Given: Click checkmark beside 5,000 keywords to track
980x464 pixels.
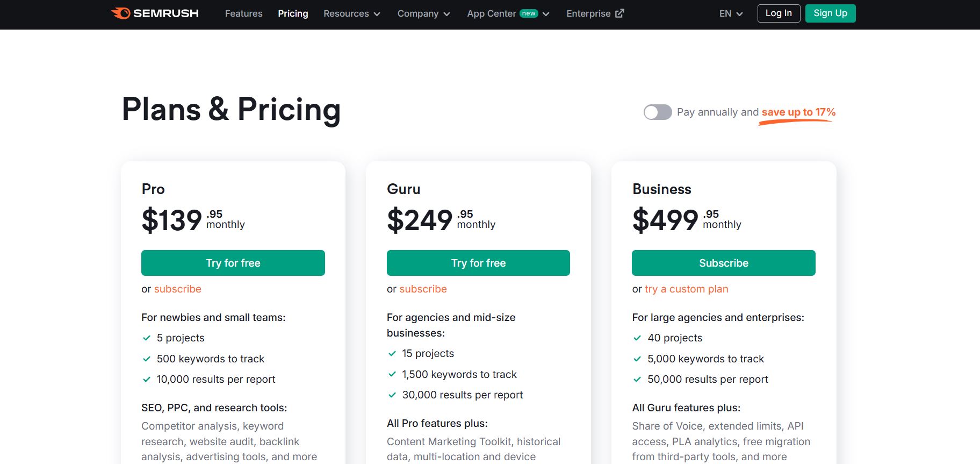Looking at the screenshot, I should pos(637,359).
